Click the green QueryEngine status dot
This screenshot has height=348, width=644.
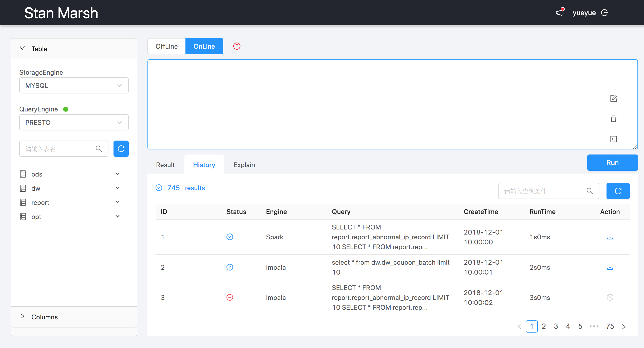click(x=66, y=109)
